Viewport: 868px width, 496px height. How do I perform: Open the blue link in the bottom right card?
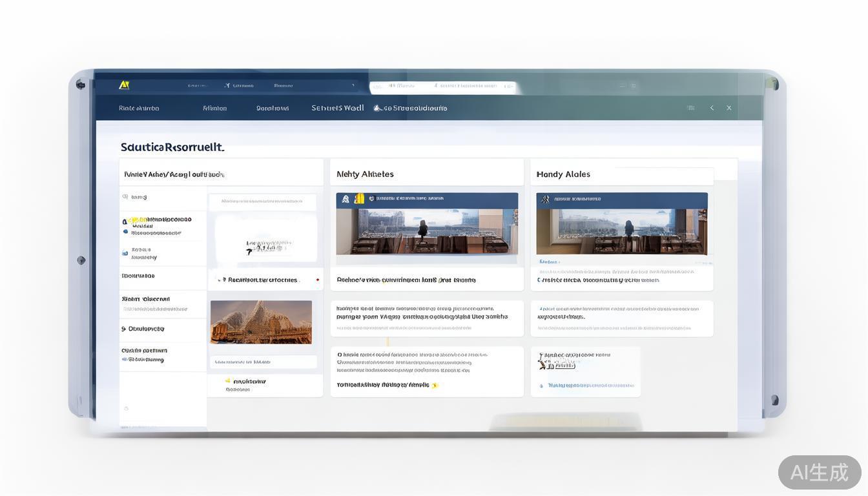590,385
